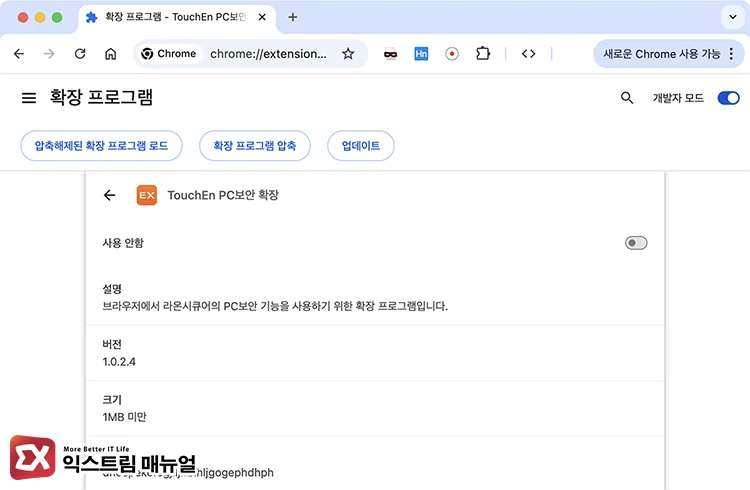Click the code brackets toolbar icon

coord(529,54)
